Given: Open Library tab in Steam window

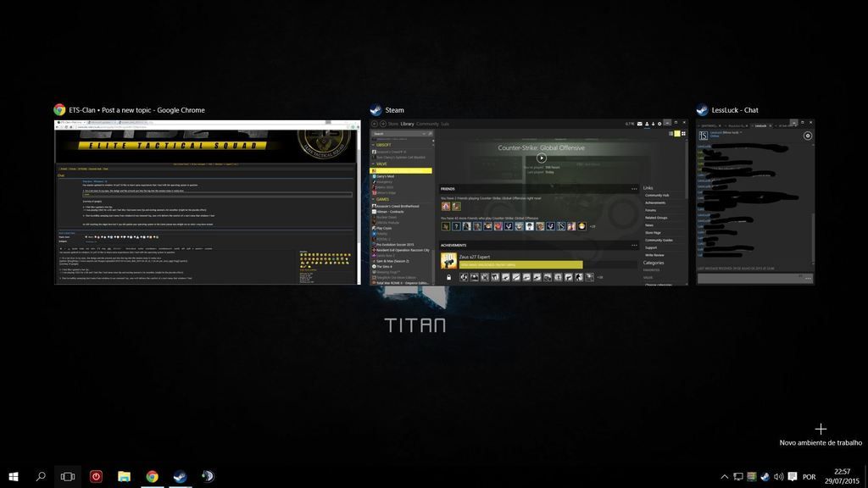Looking at the screenshot, I should [x=407, y=124].
